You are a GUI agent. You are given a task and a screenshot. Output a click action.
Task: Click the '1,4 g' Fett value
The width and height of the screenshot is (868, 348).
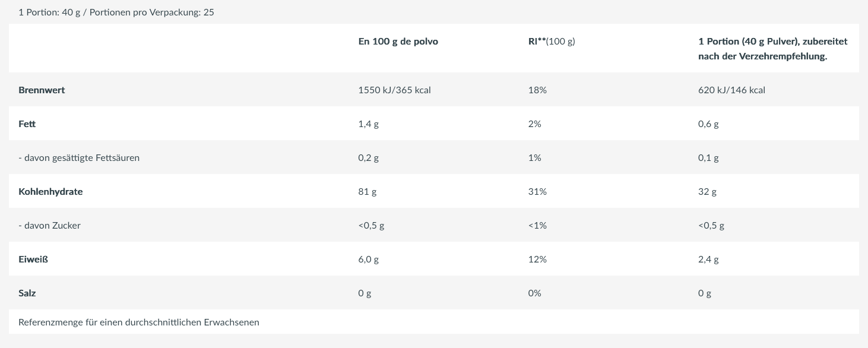click(x=369, y=124)
